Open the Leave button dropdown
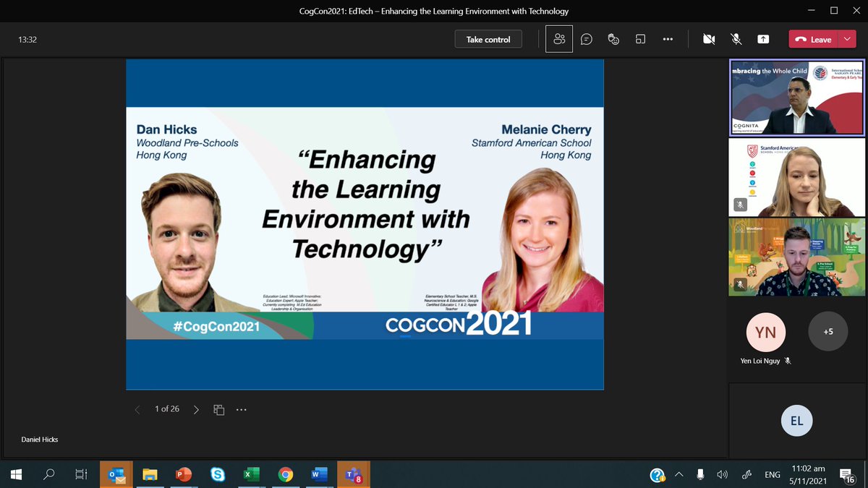868x488 pixels. click(848, 39)
